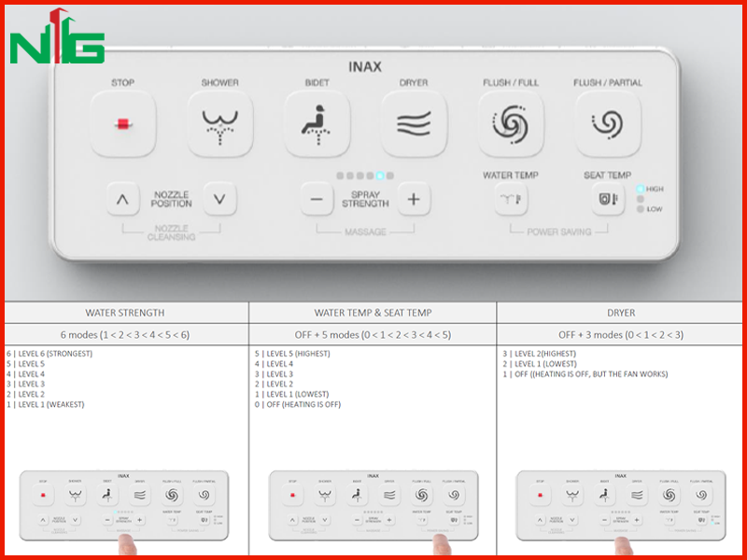Tap the WATER TEMP button on the large remote
This screenshot has height=560, width=747.
511,199
